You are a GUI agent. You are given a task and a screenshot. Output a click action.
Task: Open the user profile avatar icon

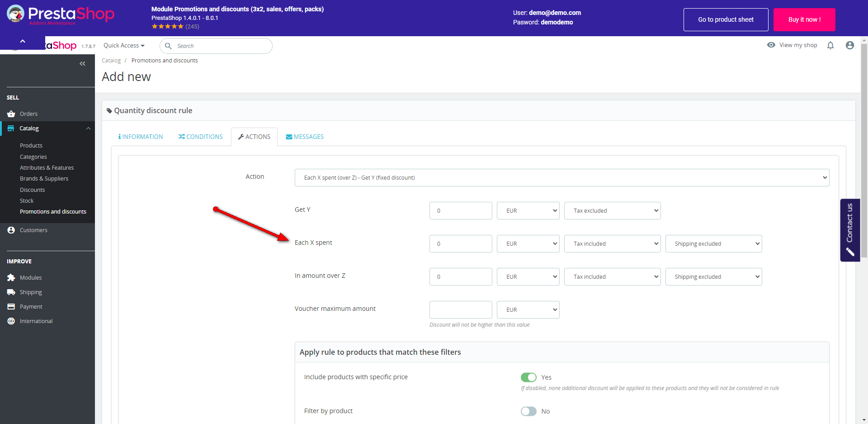850,45
